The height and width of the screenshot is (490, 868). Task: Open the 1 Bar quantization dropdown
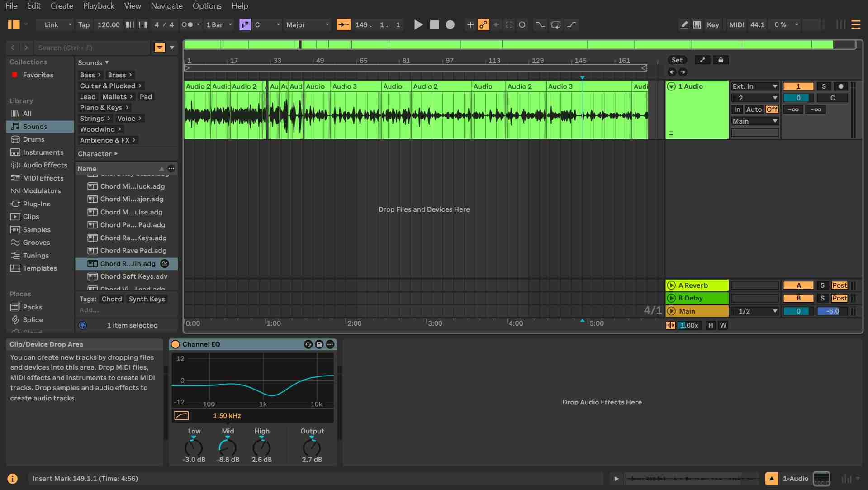[x=219, y=24]
